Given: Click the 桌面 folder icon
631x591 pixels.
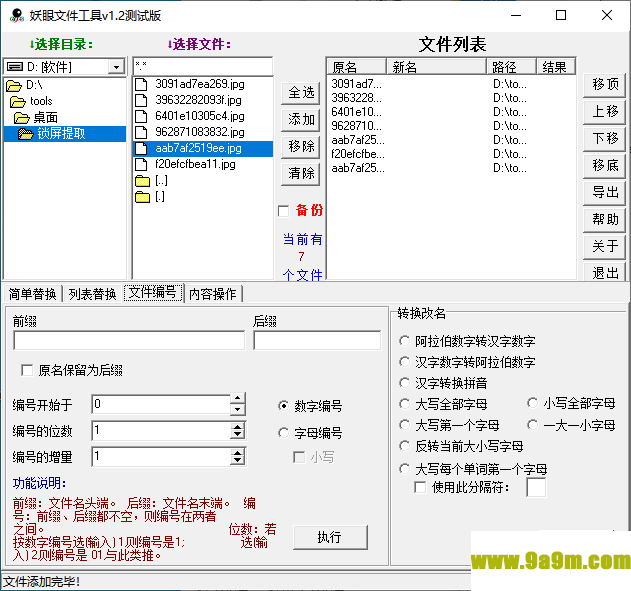Looking at the screenshot, I should point(22,118).
